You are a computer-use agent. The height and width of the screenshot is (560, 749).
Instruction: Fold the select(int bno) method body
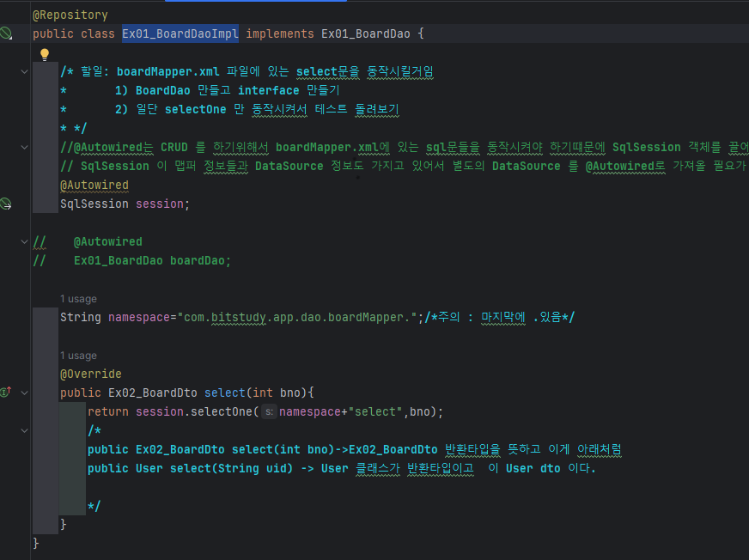[x=24, y=393]
